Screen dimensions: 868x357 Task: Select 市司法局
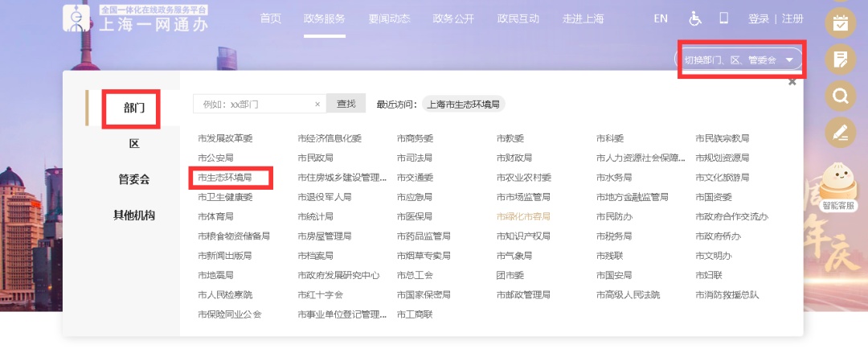click(415, 158)
